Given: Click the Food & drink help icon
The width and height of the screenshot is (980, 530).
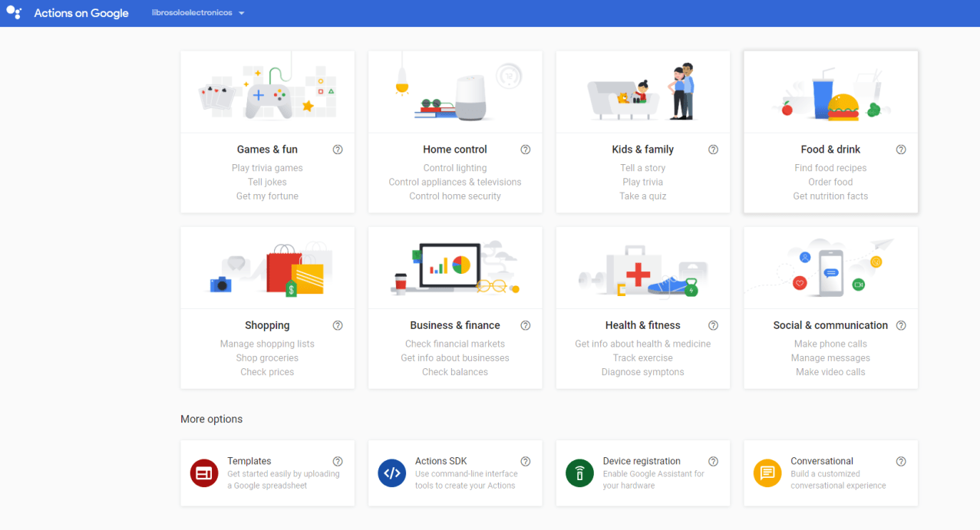Looking at the screenshot, I should click(900, 150).
